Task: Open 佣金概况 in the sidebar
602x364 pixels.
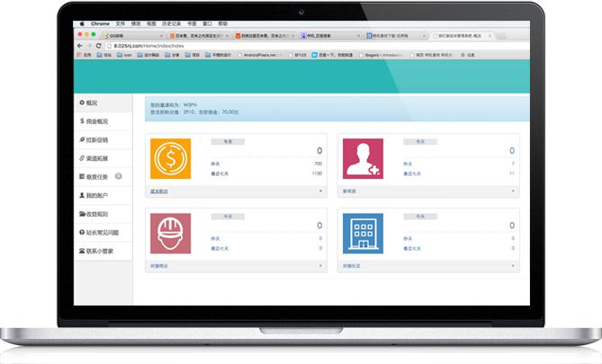Action: click(97, 120)
